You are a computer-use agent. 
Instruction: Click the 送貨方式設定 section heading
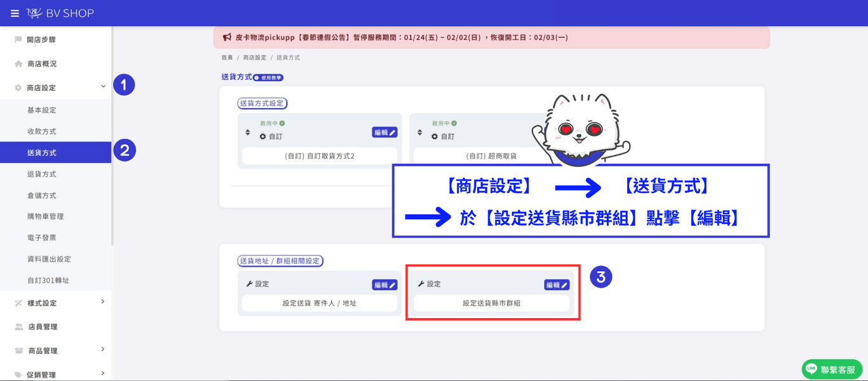point(262,103)
